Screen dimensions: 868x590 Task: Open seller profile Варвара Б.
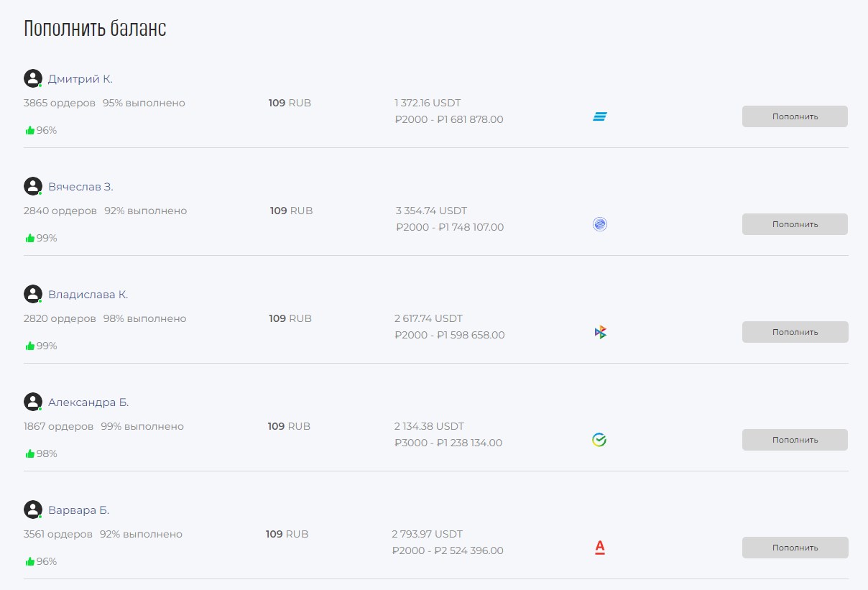78,510
